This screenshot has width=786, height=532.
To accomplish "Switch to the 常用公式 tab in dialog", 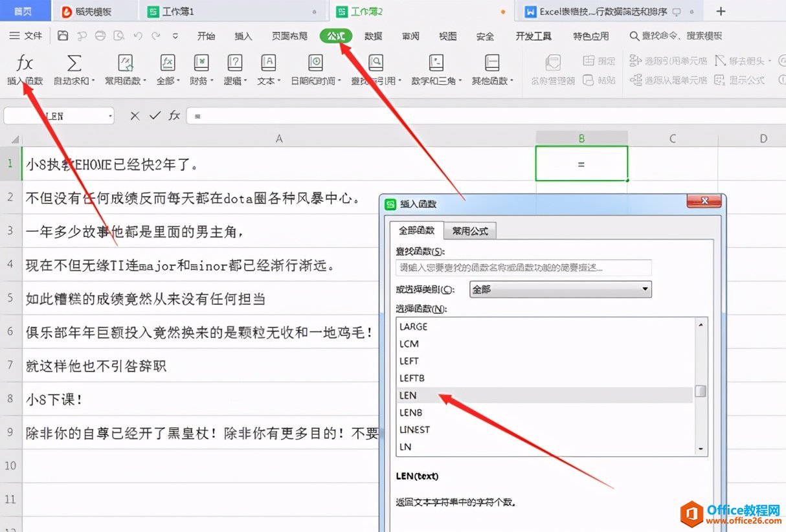I will coord(470,231).
